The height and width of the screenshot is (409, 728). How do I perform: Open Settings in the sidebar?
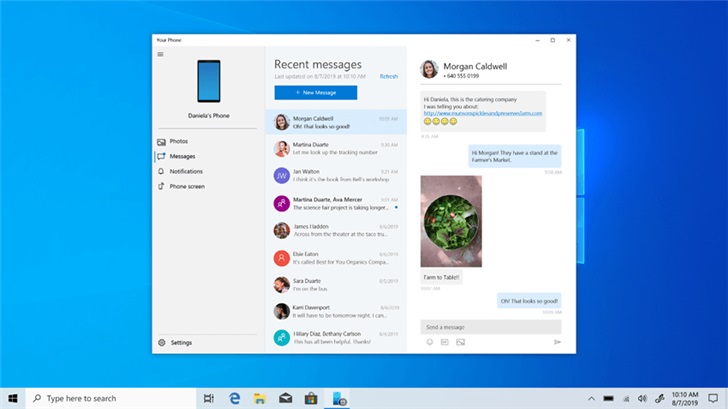click(x=180, y=342)
